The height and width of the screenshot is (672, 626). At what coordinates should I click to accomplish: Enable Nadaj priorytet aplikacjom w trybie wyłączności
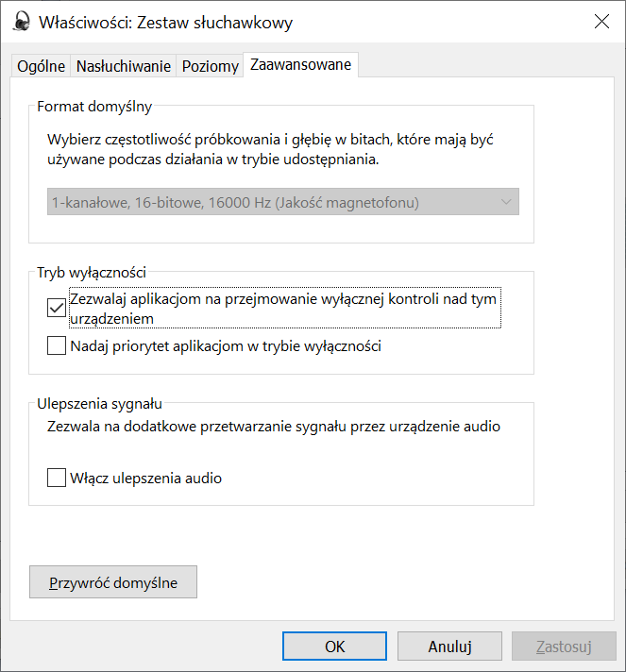coord(56,345)
